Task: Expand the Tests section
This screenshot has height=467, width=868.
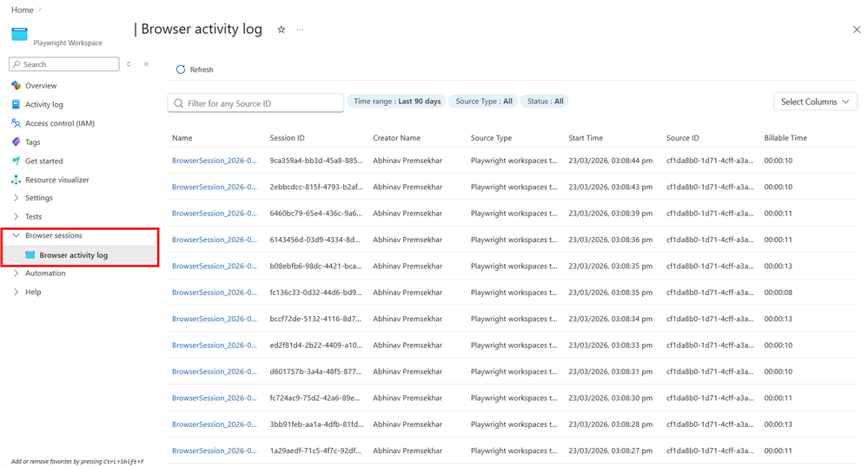Action: pos(16,216)
